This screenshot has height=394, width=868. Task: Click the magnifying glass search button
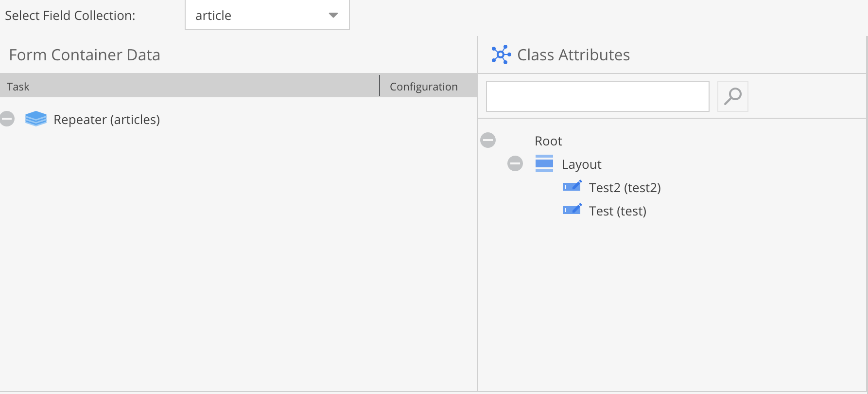732,96
